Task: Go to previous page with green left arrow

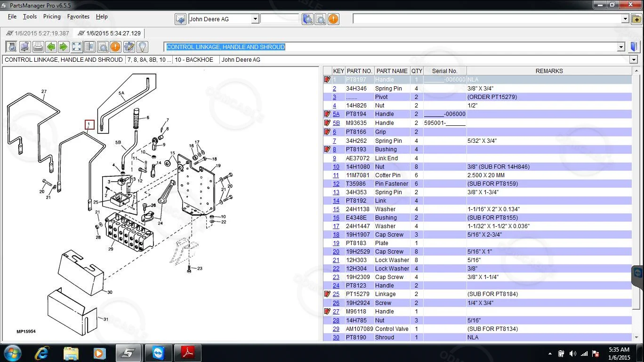Action: click(x=51, y=47)
